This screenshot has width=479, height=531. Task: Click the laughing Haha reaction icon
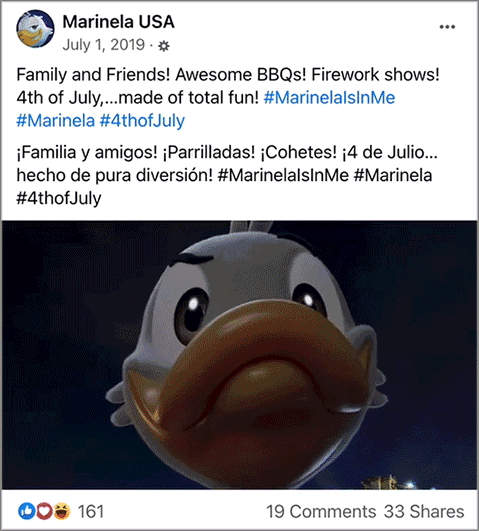pos(62,511)
